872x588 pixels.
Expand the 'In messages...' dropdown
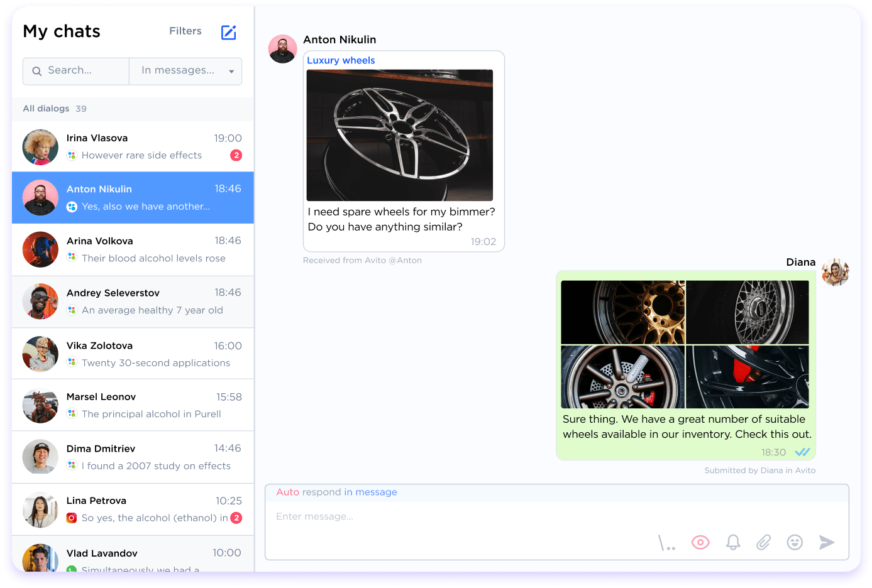185,71
